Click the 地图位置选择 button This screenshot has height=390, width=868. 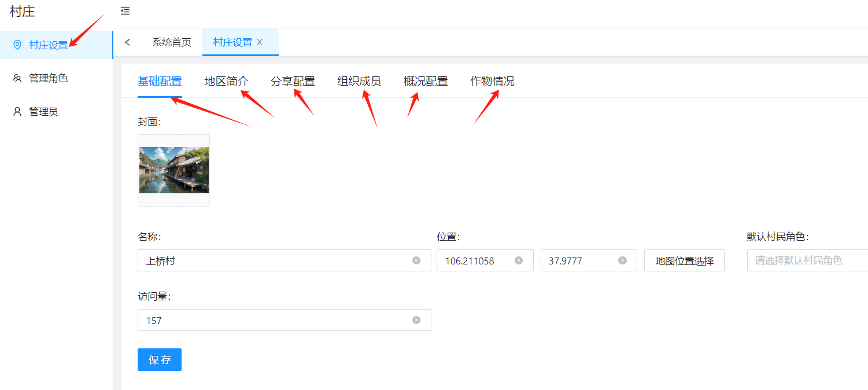[x=684, y=260]
